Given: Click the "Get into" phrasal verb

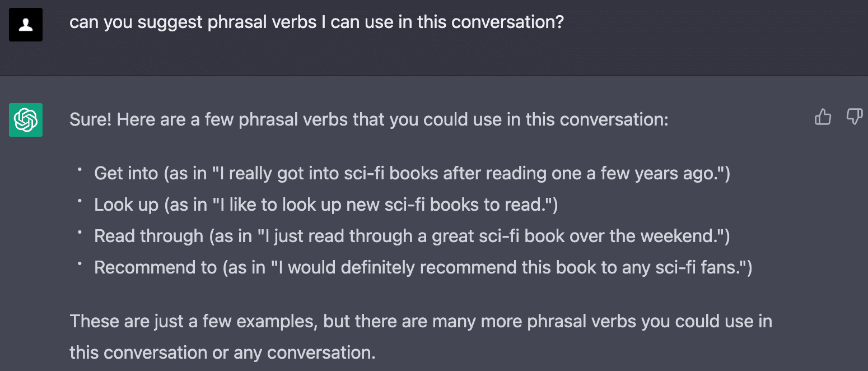Looking at the screenshot, I should [x=126, y=173].
